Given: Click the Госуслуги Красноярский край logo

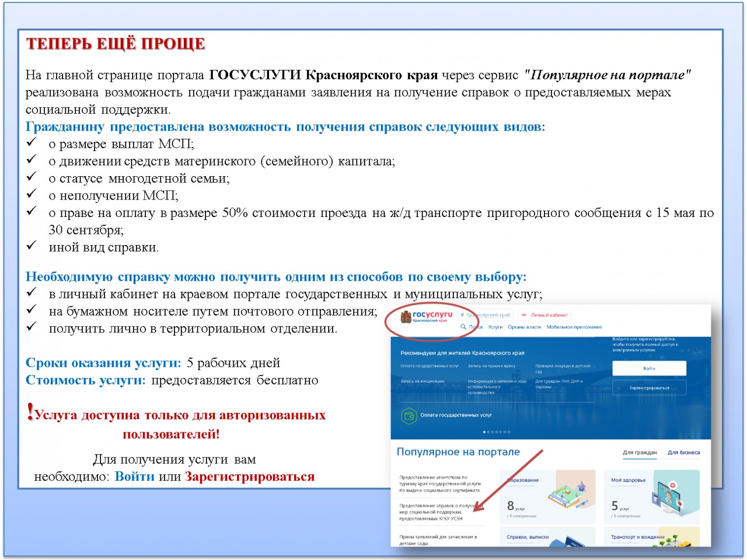Looking at the screenshot, I should [427, 317].
